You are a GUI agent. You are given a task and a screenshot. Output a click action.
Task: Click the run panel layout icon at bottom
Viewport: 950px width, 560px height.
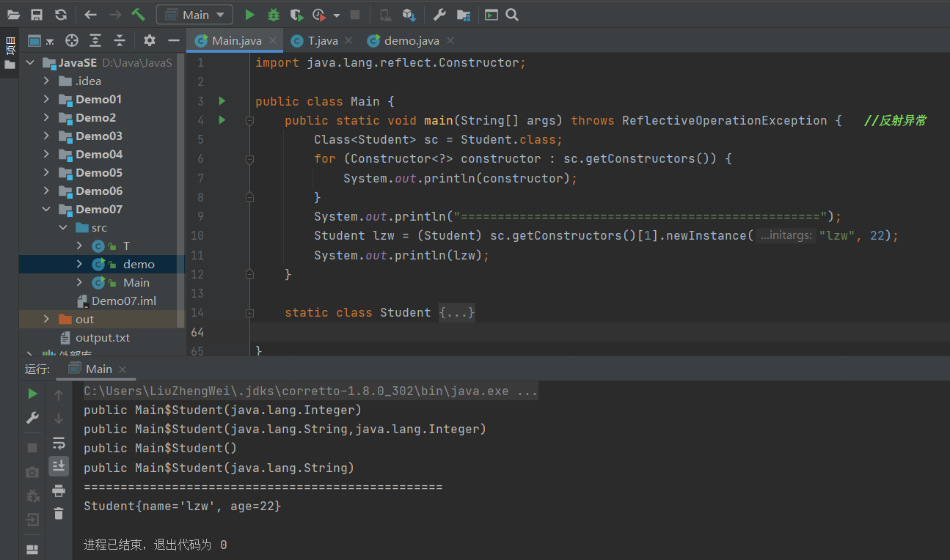click(32, 549)
